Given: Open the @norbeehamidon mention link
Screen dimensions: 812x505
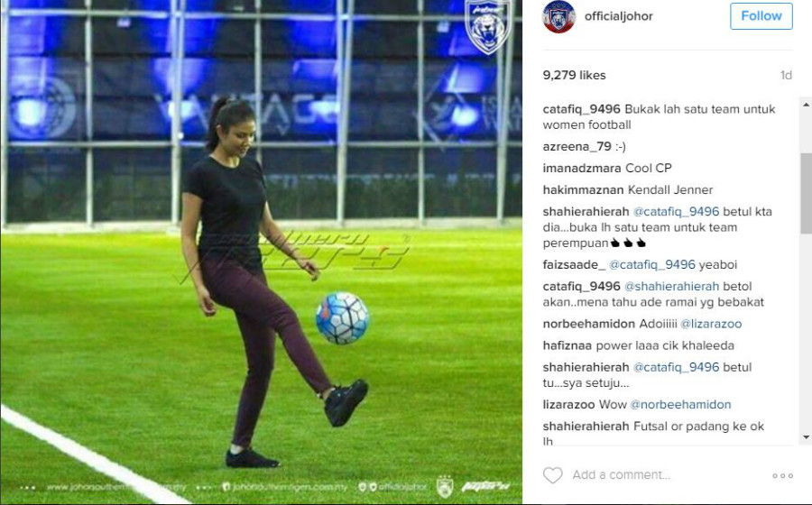Looking at the screenshot, I should tap(680, 405).
